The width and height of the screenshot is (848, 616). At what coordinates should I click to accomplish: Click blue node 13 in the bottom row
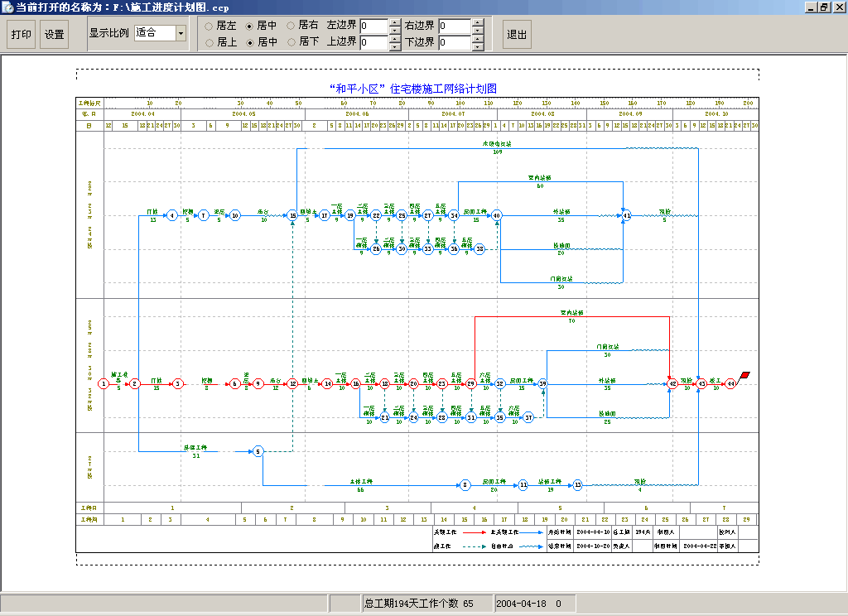pos(577,485)
